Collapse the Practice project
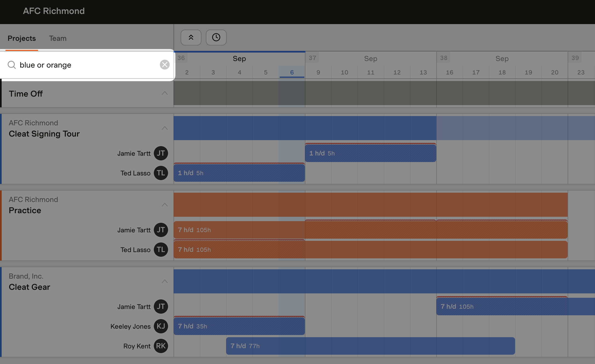Screen dimensions: 595x364 pyautogui.click(x=164, y=205)
